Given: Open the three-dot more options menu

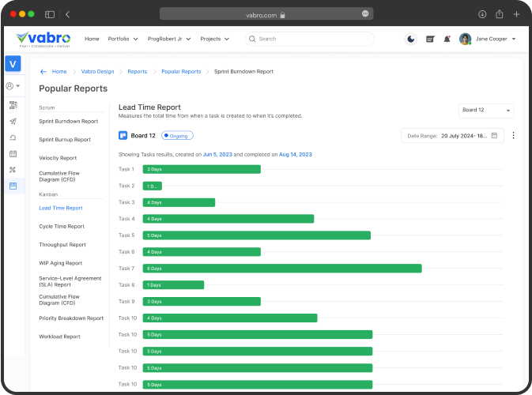Looking at the screenshot, I should coord(513,136).
